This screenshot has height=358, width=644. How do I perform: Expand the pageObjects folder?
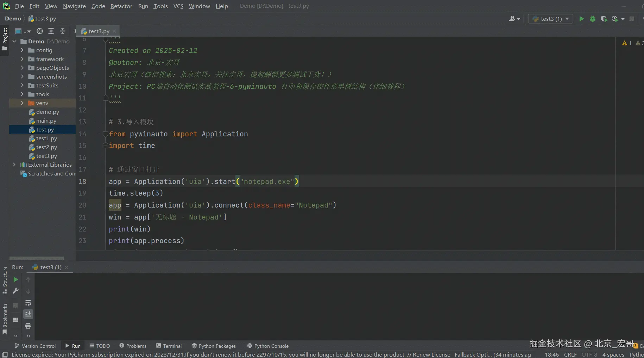pyautogui.click(x=22, y=68)
